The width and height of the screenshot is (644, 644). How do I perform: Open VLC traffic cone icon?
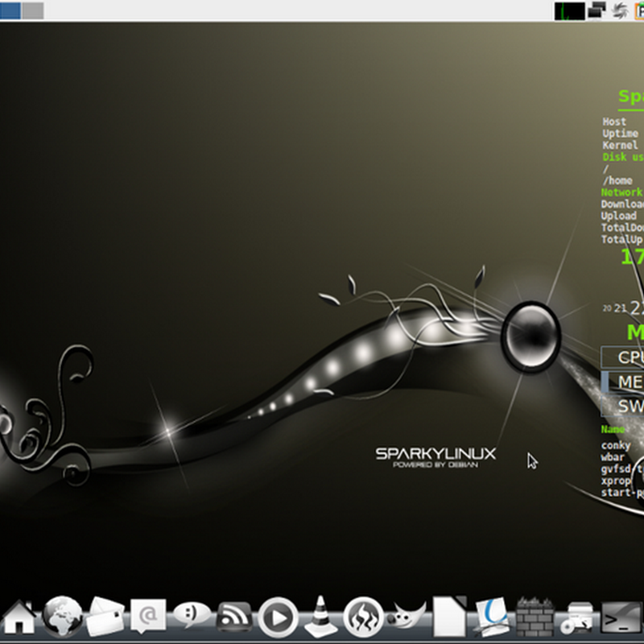click(x=320, y=616)
